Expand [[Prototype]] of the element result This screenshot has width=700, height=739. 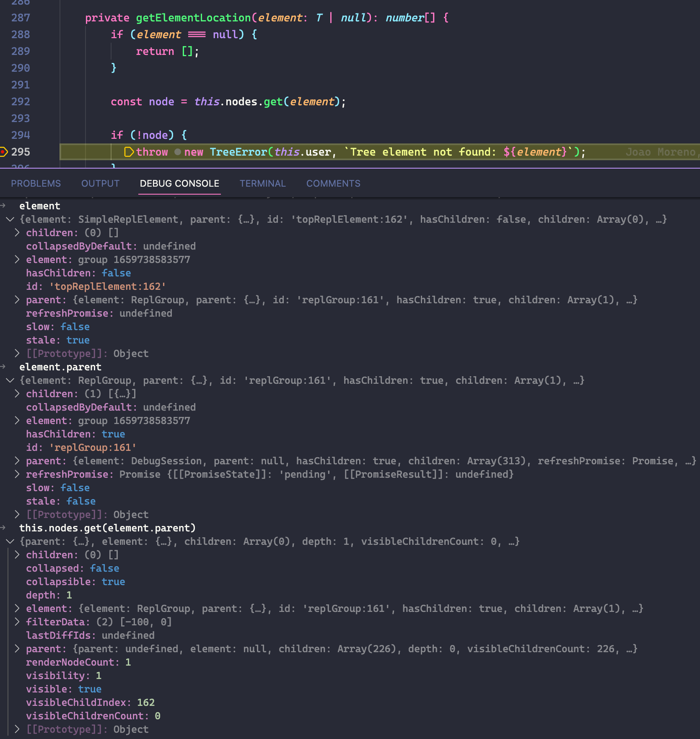(x=17, y=354)
